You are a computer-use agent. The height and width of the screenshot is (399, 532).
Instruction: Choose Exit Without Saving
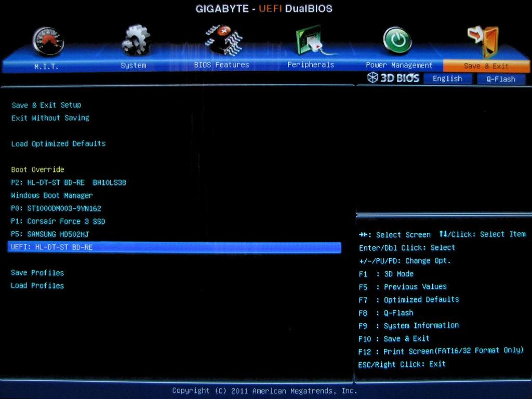click(x=50, y=118)
